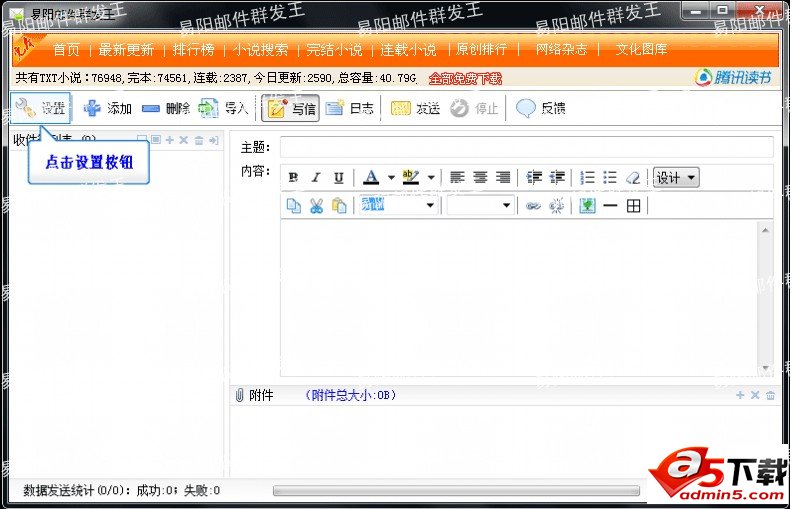This screenshot has width=793, height=509.
Task: Click the sending progress bar
Action: pos(456,490)
